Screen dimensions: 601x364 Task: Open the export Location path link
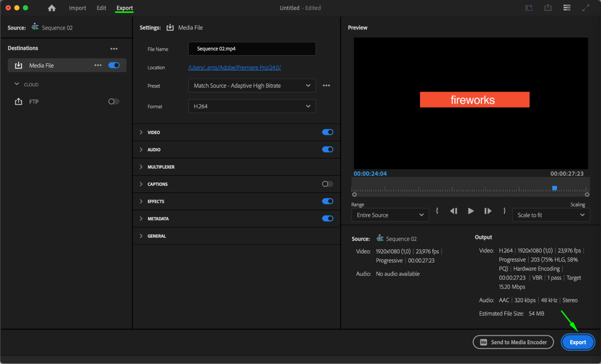(x=235, y=68)
